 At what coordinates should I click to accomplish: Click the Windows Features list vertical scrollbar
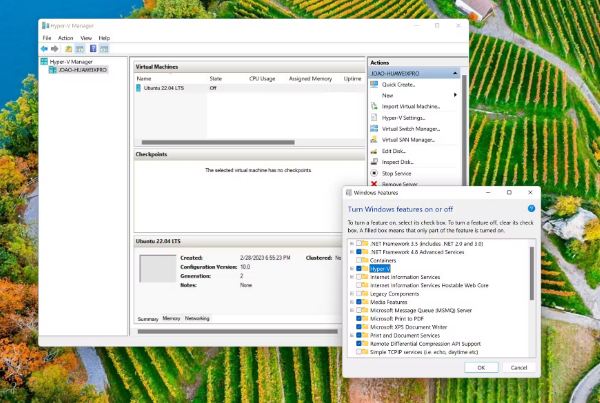532,273
